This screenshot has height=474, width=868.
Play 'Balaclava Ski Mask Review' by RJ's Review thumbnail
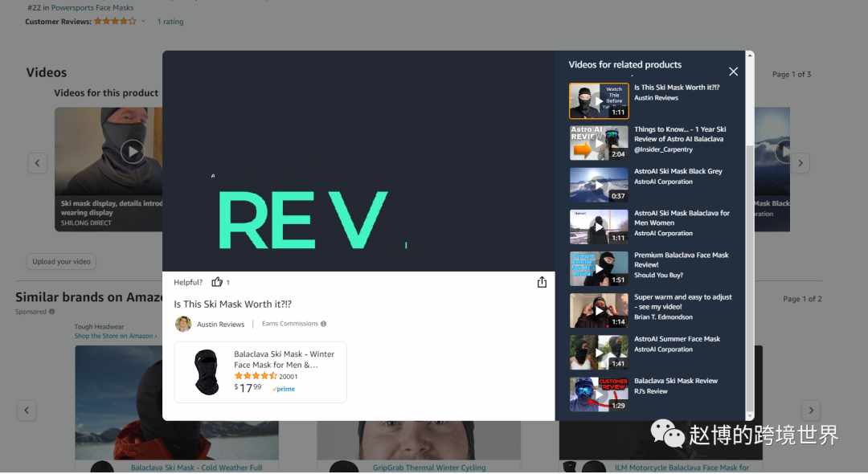coord(599,395)
